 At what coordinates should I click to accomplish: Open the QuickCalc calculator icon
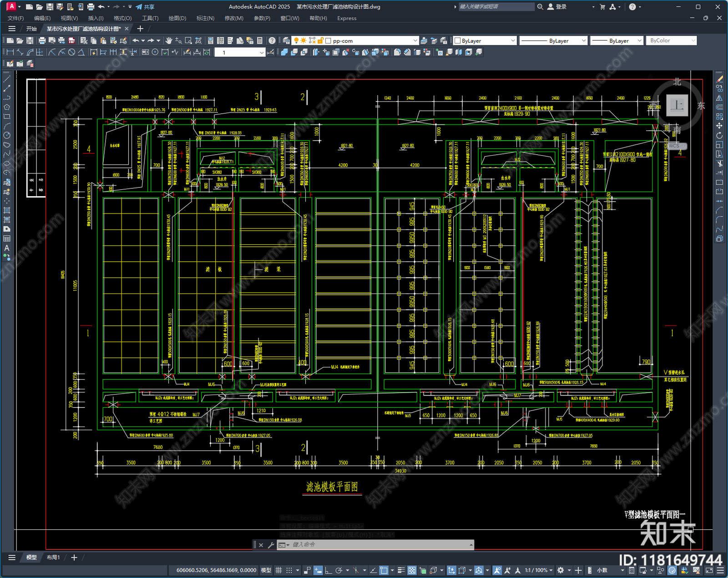tap(260, 41)
